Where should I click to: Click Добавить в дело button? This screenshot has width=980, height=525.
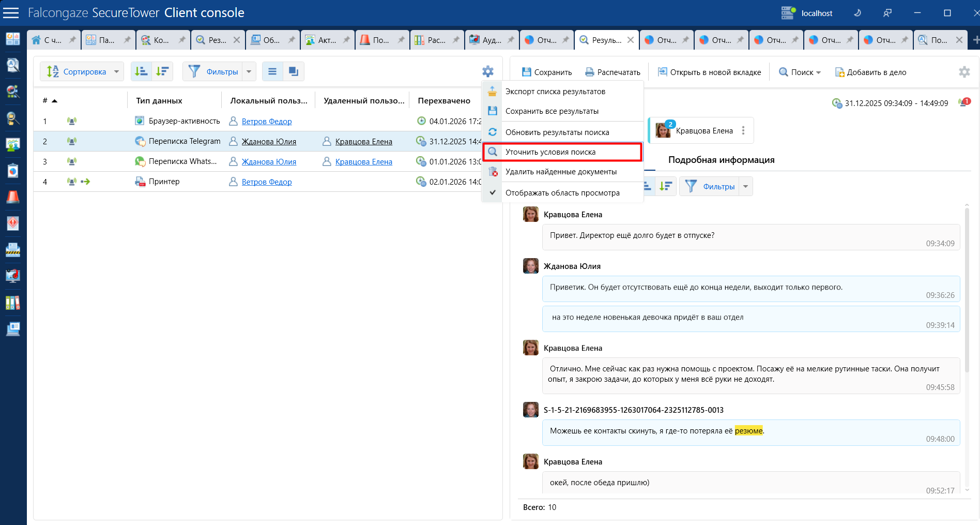coord(871,72)
